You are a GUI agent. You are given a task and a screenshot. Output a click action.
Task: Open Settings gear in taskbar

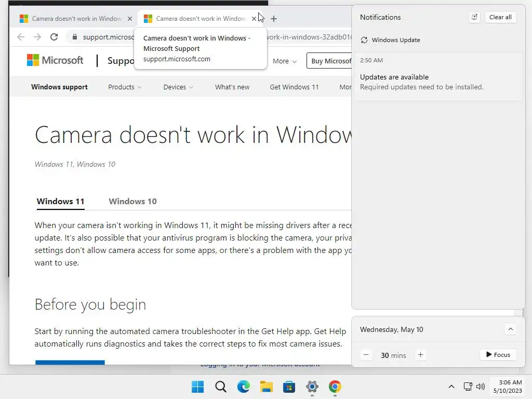point(312,387)
